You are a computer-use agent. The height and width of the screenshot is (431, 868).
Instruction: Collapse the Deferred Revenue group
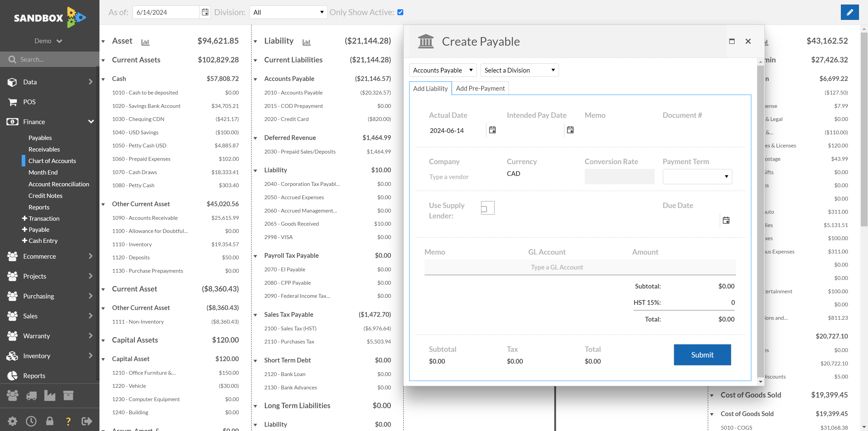(x=255, y=138)
